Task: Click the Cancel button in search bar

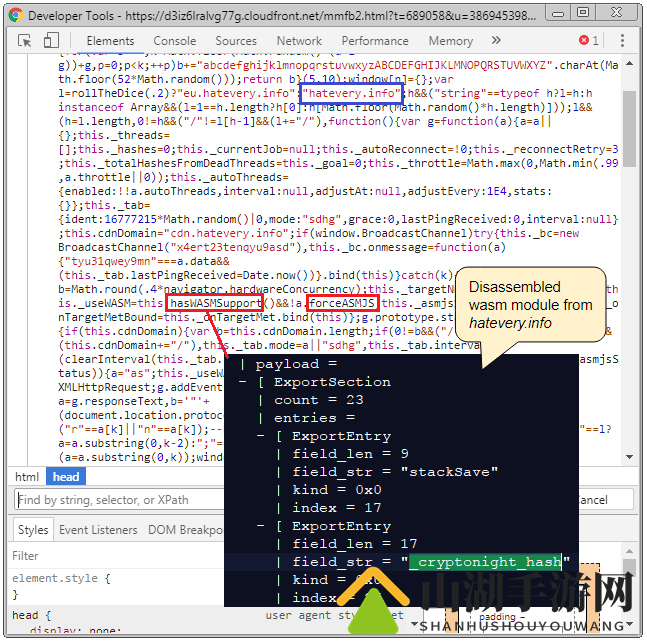Action: click(592, 500)
